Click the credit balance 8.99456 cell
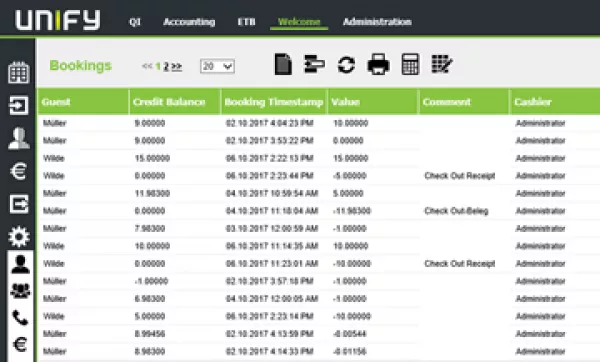 pyautogui.click(x=150, y=334)
